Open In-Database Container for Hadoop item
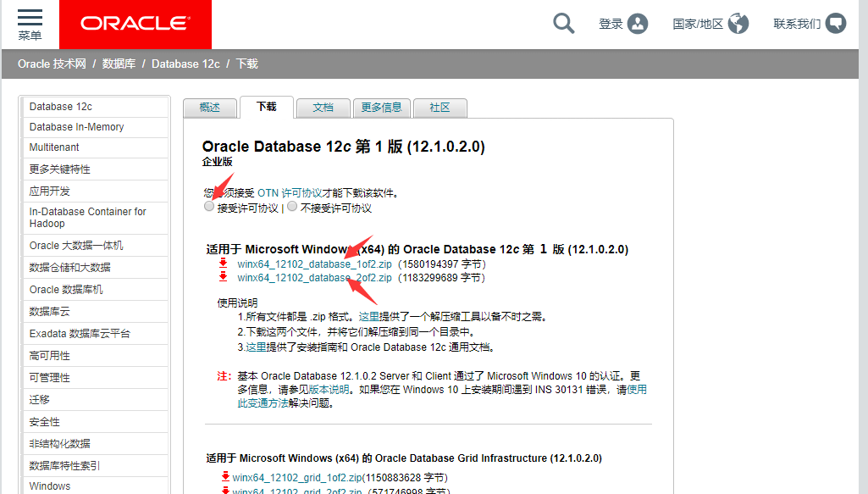This screenshot has width=868, height=494. point(95,218)
